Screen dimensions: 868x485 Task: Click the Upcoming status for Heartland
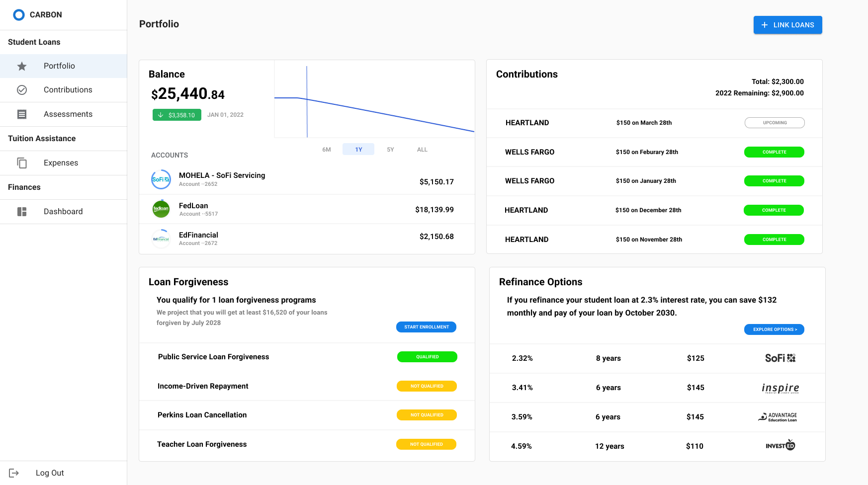pyautogui.click(x=775, y=123)
